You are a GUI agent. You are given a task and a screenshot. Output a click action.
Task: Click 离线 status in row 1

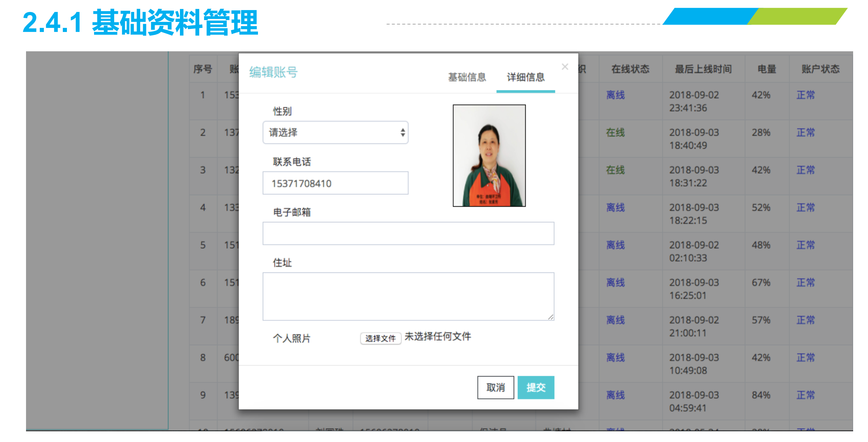click(x=615, y=95)
